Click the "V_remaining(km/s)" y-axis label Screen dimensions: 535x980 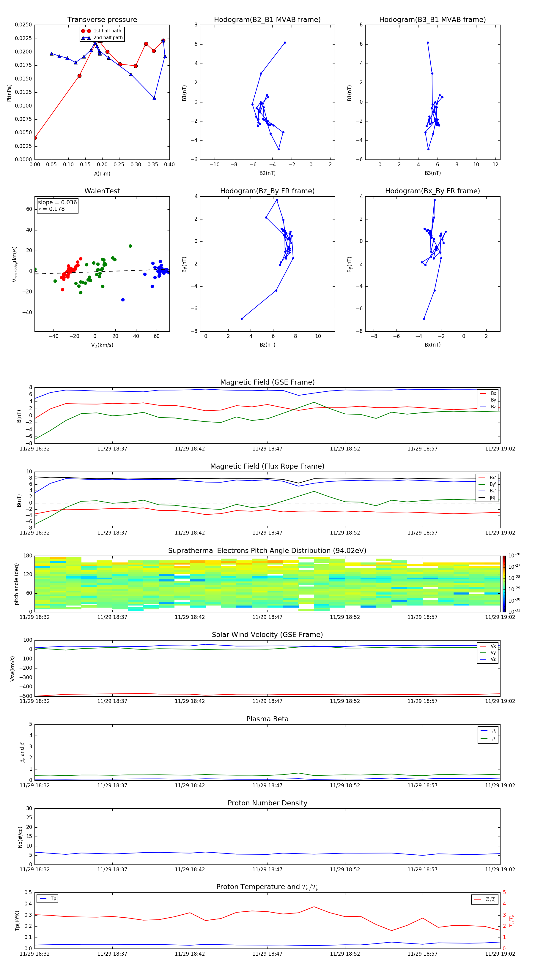[x=15, y=264]
